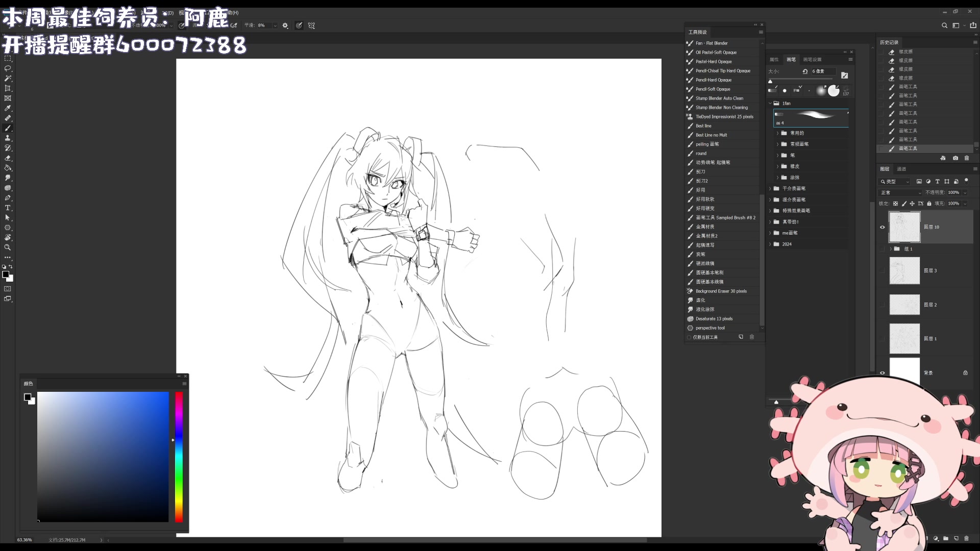Toggle Quick Mask mode icon
This screenshot has height=551, width=980.
pos(8,289)
